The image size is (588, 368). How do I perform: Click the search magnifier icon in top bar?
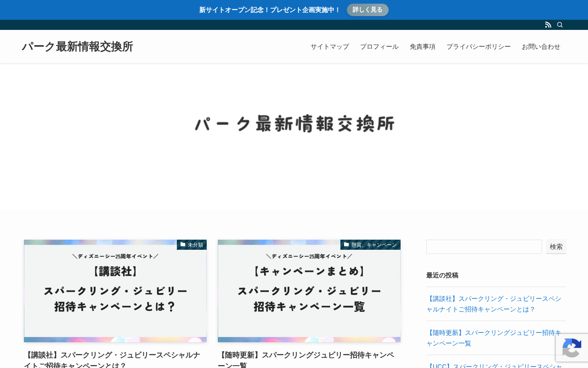560,25
